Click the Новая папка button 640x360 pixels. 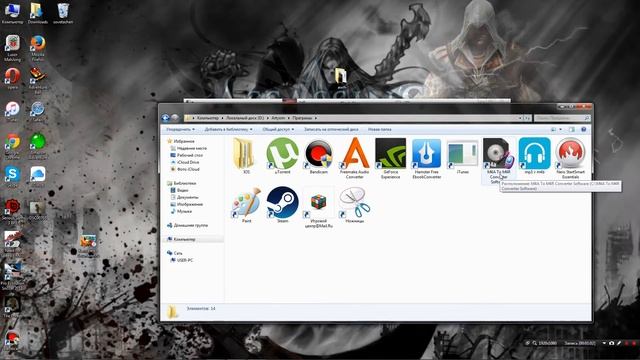(380, 129)
